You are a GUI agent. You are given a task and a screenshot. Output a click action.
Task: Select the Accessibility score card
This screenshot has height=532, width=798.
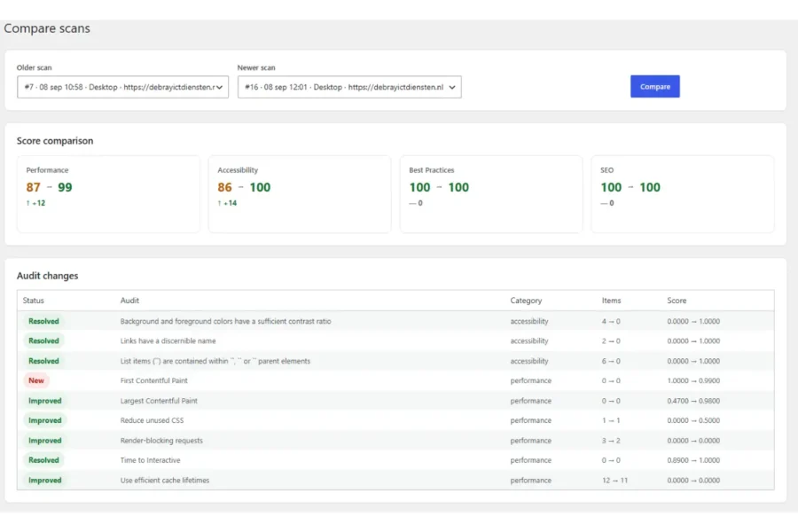pos(300,194)
